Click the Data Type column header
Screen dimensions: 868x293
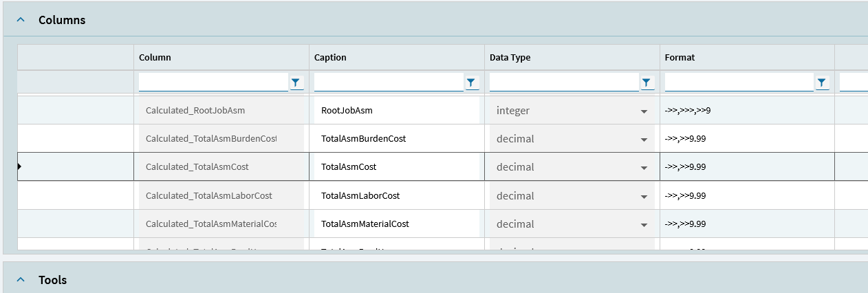(510, 58)
